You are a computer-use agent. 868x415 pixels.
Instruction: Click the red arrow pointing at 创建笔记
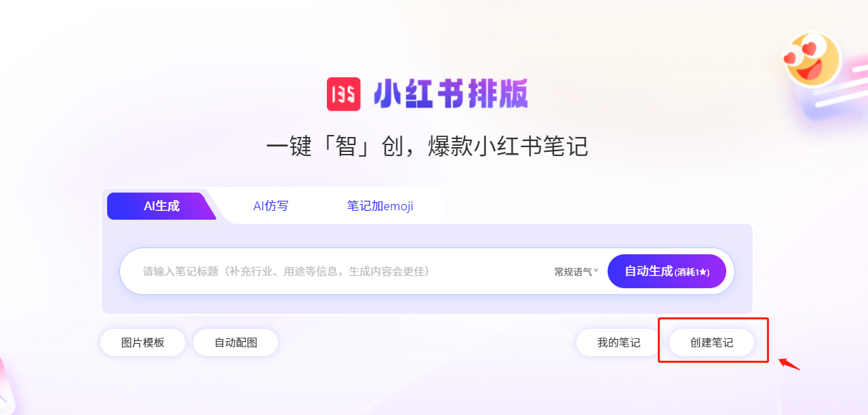[x=789, y=363]
